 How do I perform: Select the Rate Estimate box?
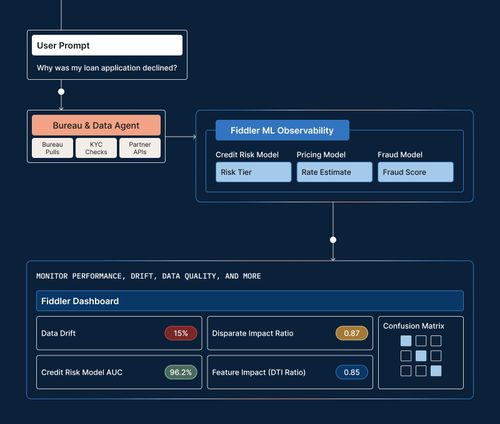point(334,172)
